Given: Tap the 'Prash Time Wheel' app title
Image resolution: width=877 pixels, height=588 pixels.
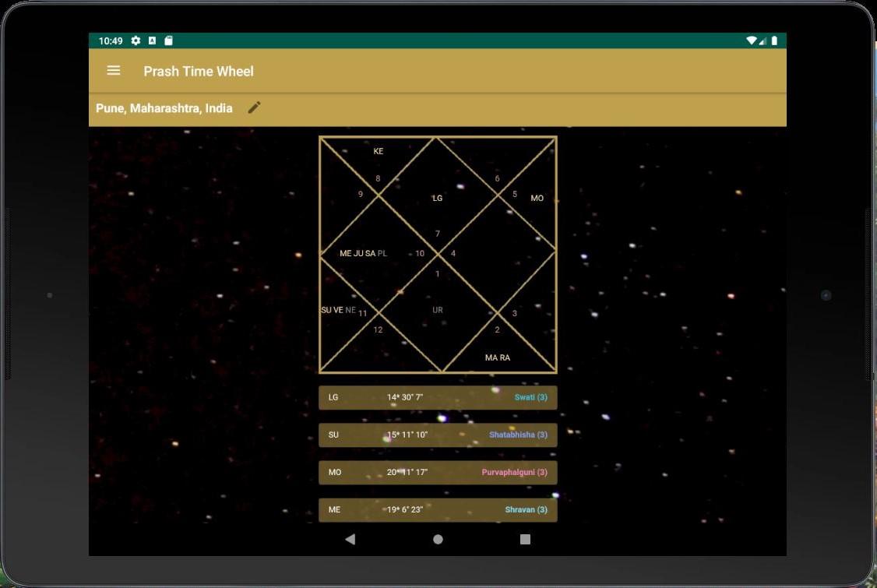Looking at the screenshot, I should coord(199,71).
